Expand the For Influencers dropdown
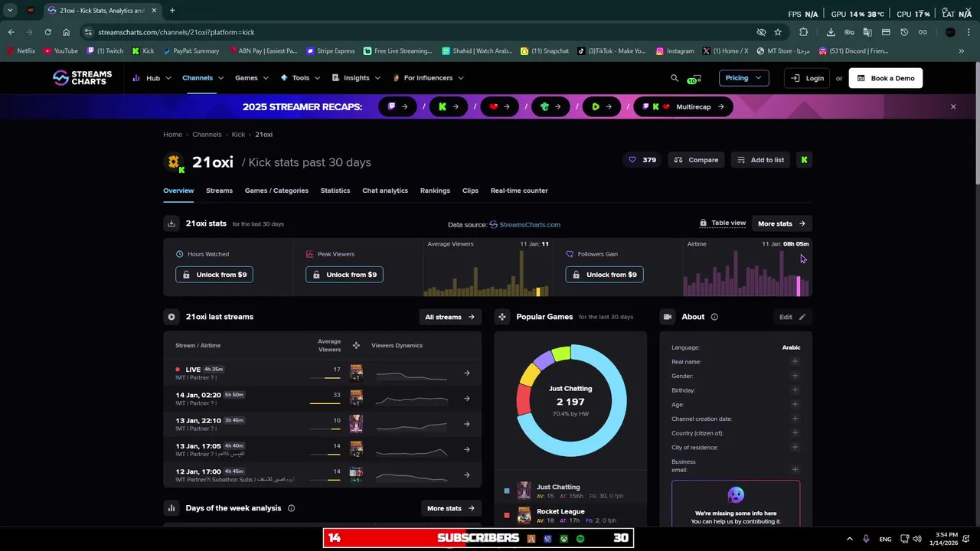Image resolution: width=980 pixels, height=551 pixels. tap(428, 78)
